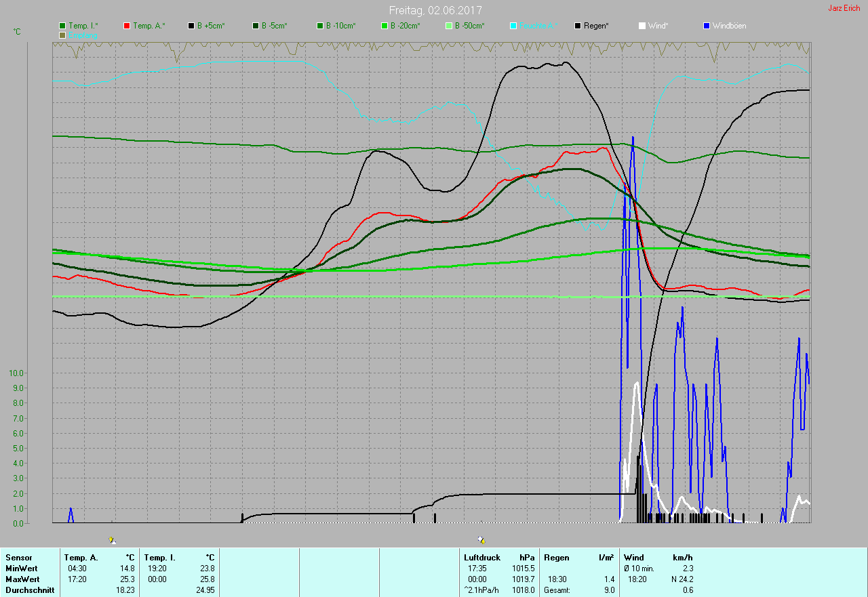The height and width of the screenshot is (597, 868).
Task: Click the Wind column header in the table
Action: coord(634,558)
